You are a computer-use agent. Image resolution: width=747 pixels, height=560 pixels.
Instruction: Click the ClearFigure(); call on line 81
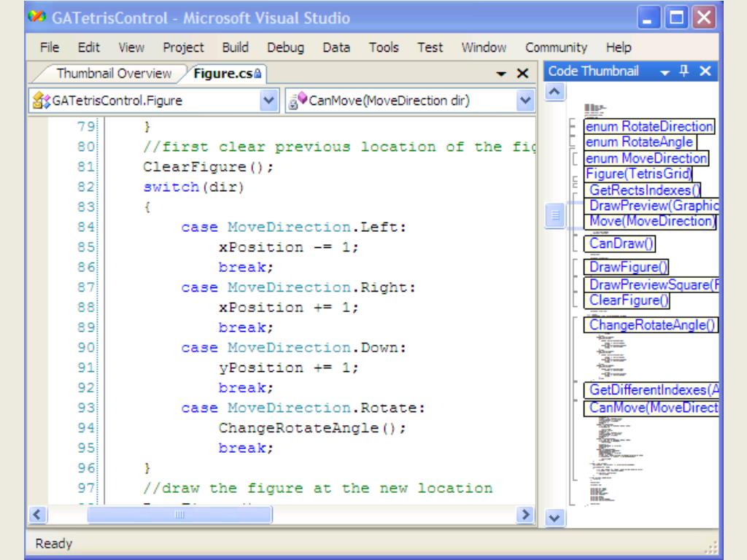coord(208,167)
